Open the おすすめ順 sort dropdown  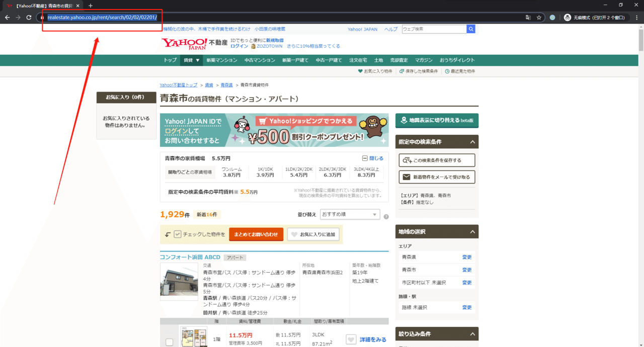(x=350, y=215)
